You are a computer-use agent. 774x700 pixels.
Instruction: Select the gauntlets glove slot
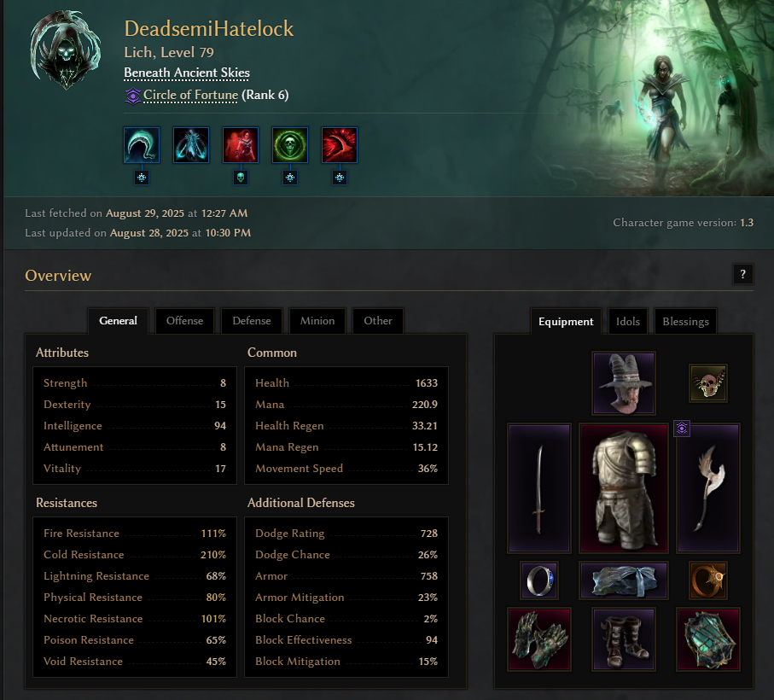(x=539, y=639)
